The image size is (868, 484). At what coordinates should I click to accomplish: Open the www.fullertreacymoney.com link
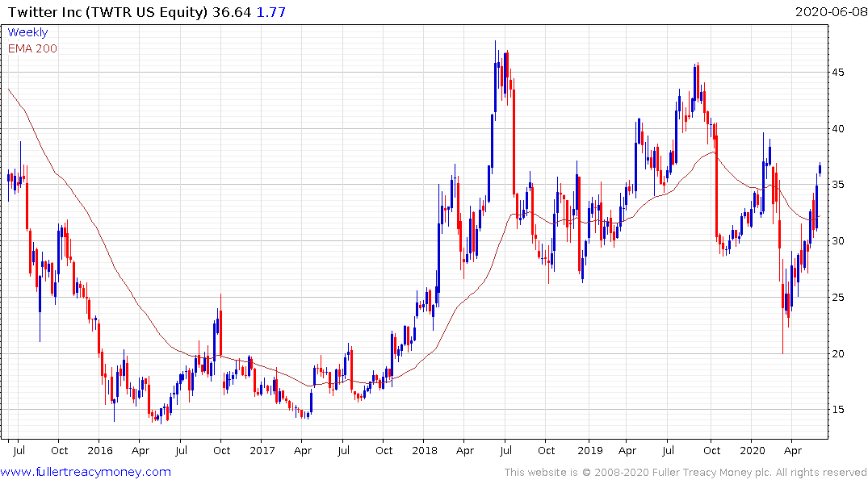(x=86, y=473)
